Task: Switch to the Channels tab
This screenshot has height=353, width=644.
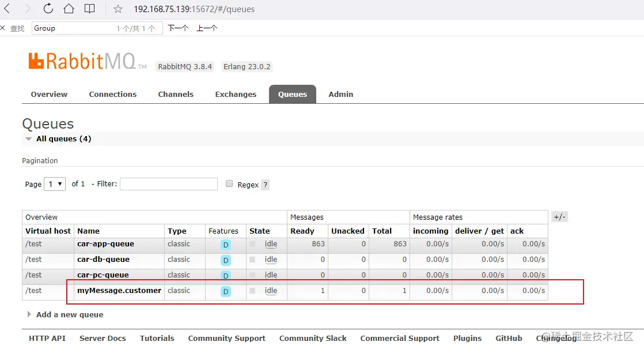Action: [x=176, y=94]
